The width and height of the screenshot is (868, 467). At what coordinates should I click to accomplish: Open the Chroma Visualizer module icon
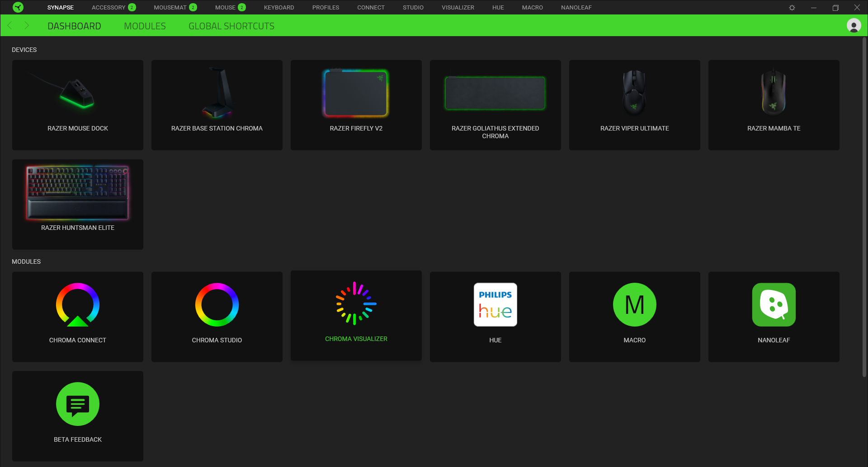point(356,304)
